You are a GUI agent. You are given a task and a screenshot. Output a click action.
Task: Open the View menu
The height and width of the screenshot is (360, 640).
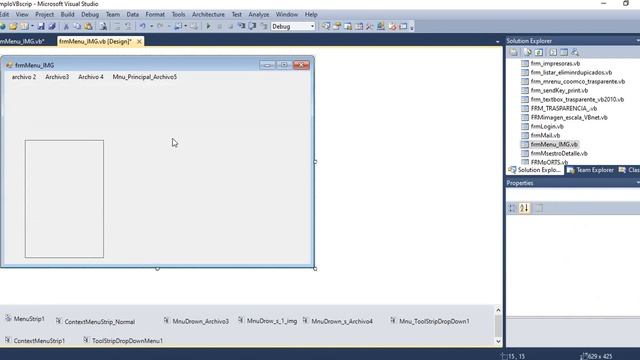pyautogui.click(x=22, y=14)
